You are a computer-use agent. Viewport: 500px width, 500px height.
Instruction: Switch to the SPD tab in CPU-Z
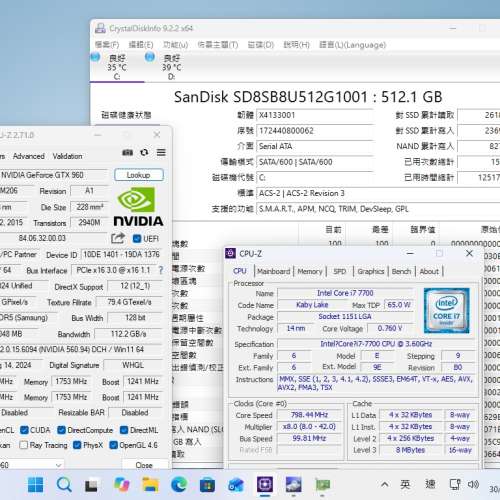click(x=340, y=271)
